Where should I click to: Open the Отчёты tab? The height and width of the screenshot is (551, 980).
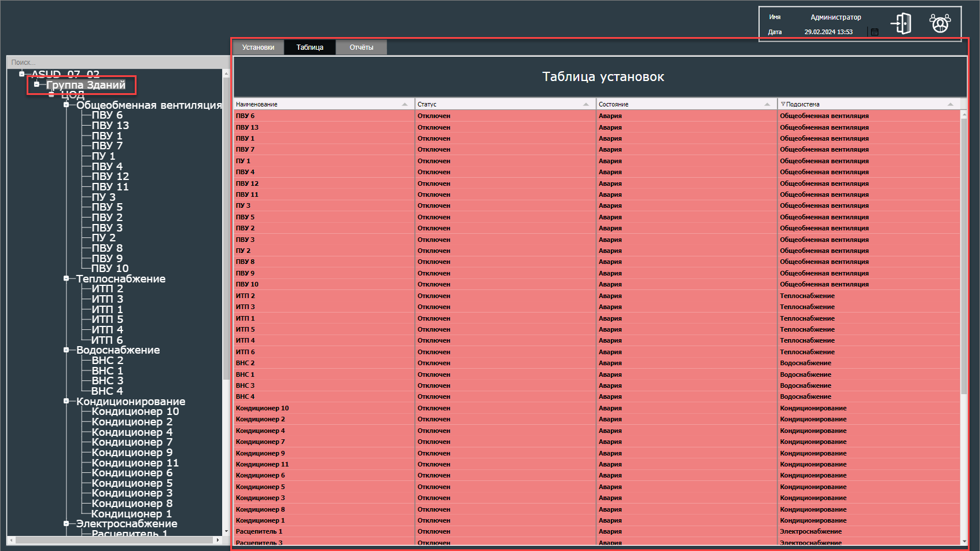(x=361, y=47)
